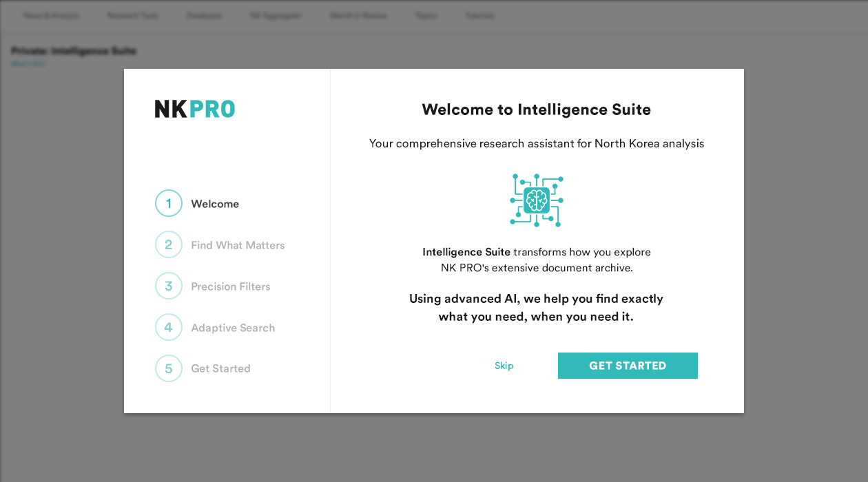Open the News & Analysis menu
868x482 pixels.
tap(52, 15)
